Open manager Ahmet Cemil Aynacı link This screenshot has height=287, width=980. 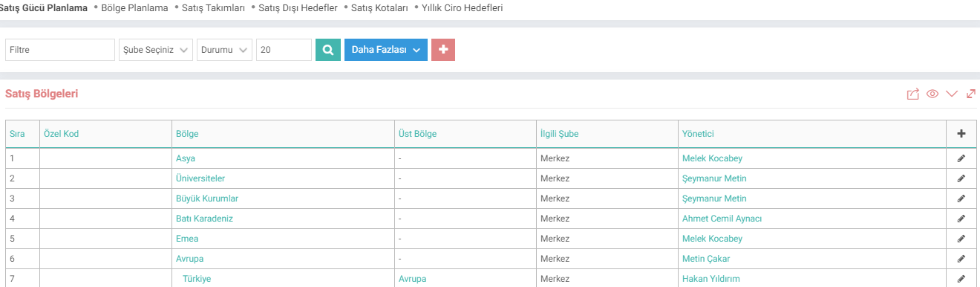coord(722,219)
